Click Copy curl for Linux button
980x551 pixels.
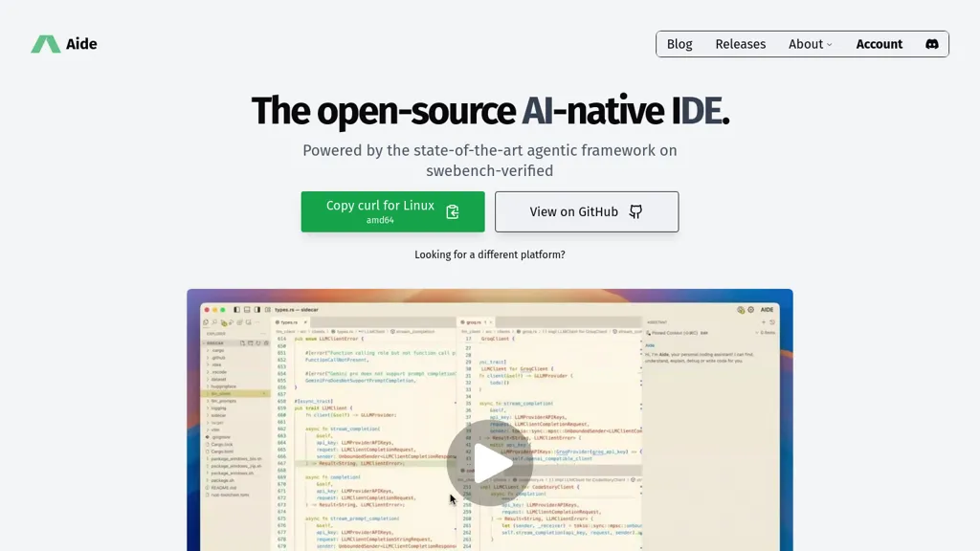(392, 211)
